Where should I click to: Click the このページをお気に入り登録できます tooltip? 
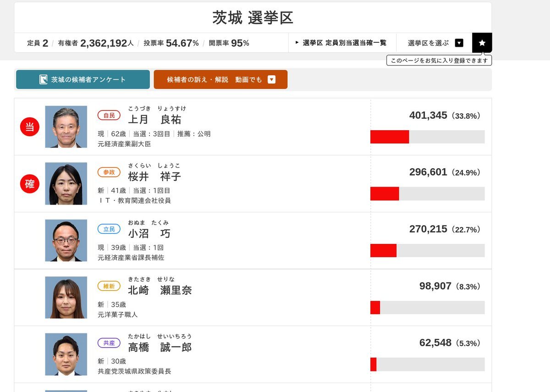tap(439, 60)
